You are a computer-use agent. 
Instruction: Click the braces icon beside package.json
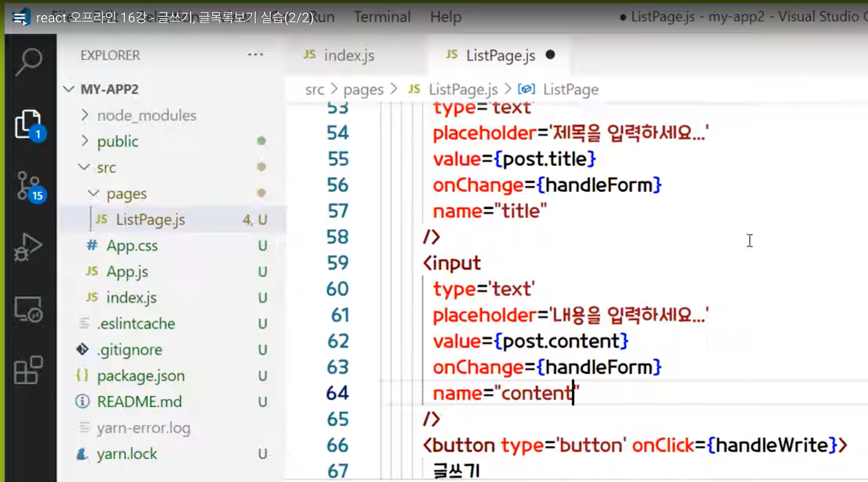82,375
